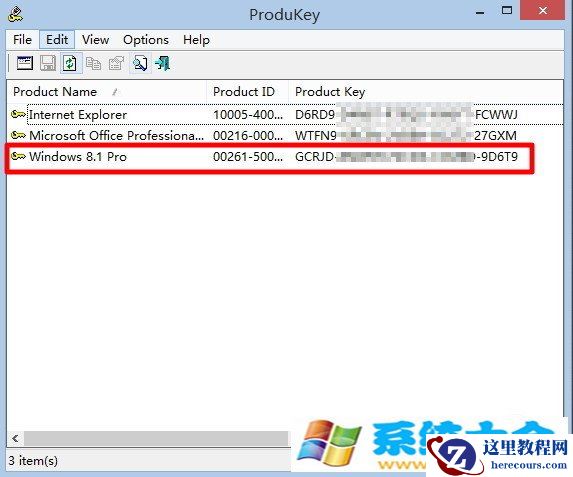
Task: Click the key icon beside Microsoft Office Professional
Action: [18, 136]
